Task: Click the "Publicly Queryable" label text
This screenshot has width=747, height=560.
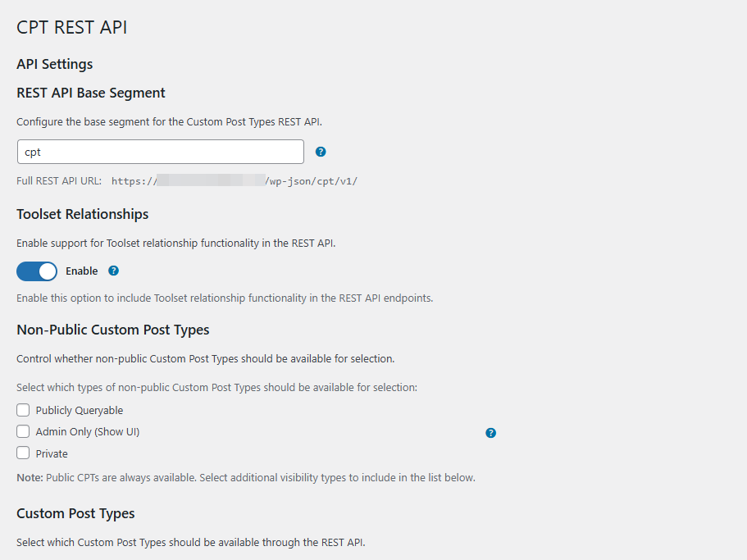Action: point(80,410)
